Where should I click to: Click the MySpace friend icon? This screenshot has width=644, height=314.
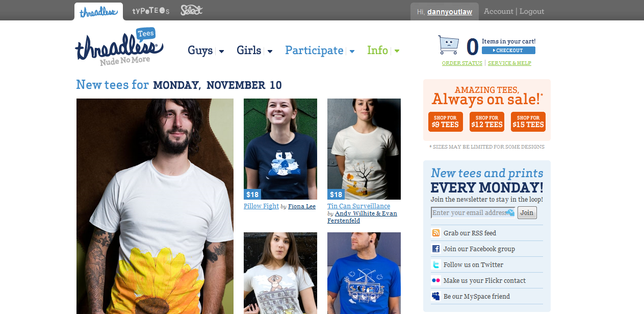(x=436, y=296)
